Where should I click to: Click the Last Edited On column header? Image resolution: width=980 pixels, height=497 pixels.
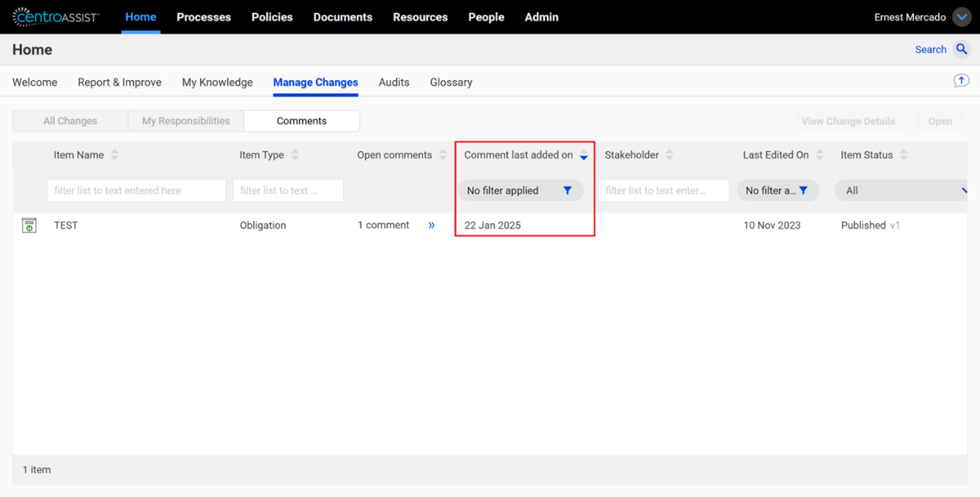coord(776,155)
